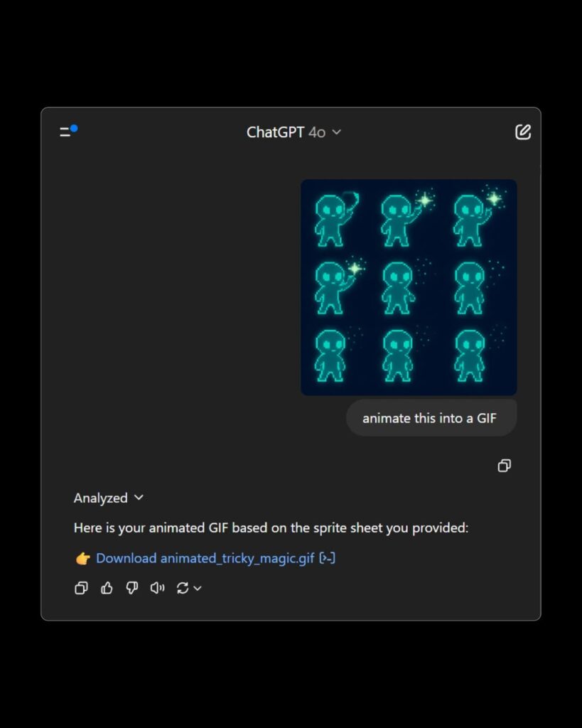Viewport: 582px width, 728px height.
Task: Click the blue notification dot on menu
Action: [74, 128]
